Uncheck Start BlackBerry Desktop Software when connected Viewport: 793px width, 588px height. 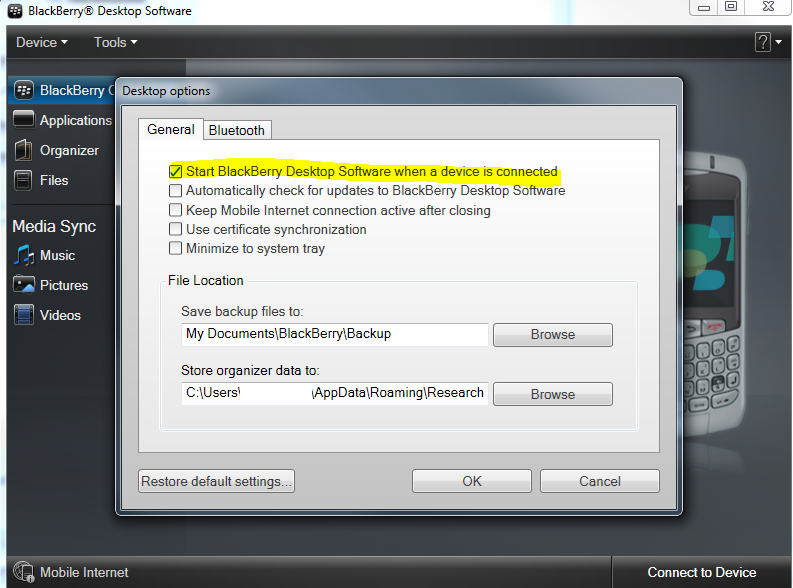tap(175, 171)
